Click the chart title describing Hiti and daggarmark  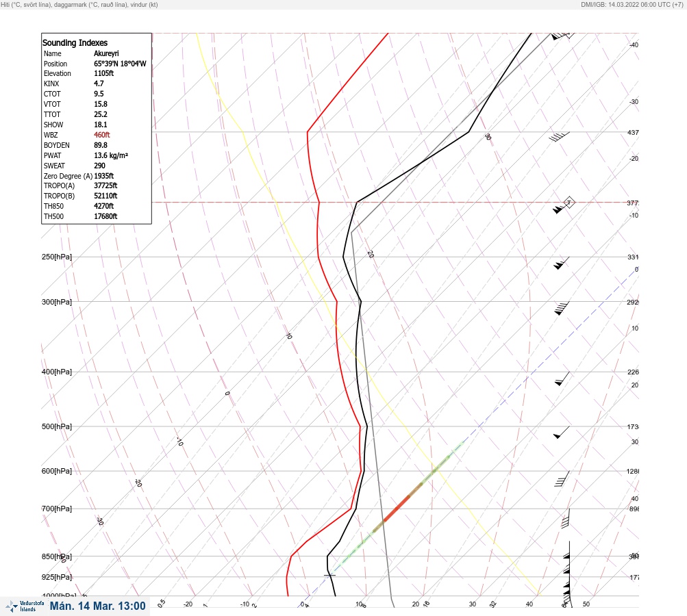tap(79, 5)
